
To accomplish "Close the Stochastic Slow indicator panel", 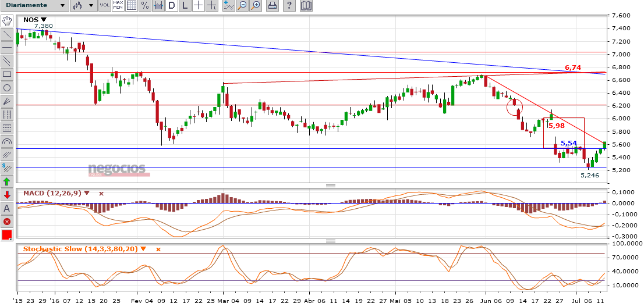I will coord(158,249).
